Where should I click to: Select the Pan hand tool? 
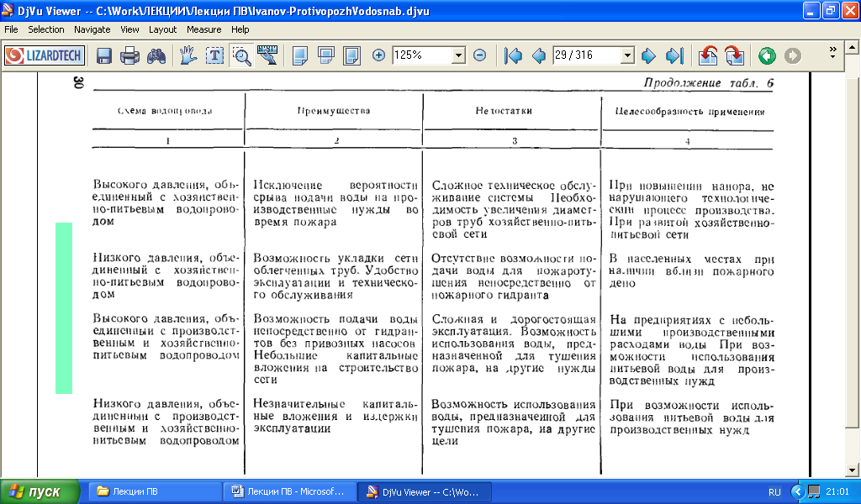[x=188, y=55]
